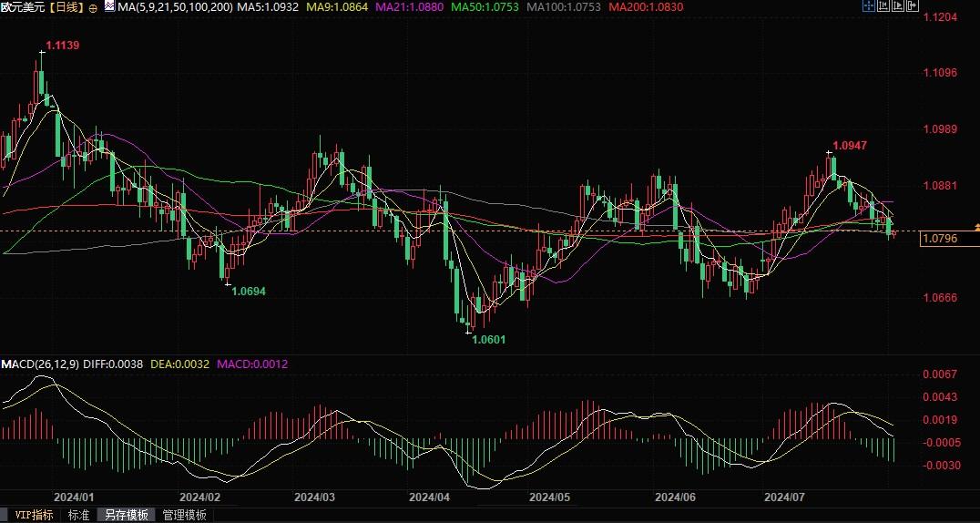Click the 1.0694 low price label

click(249, 291)
